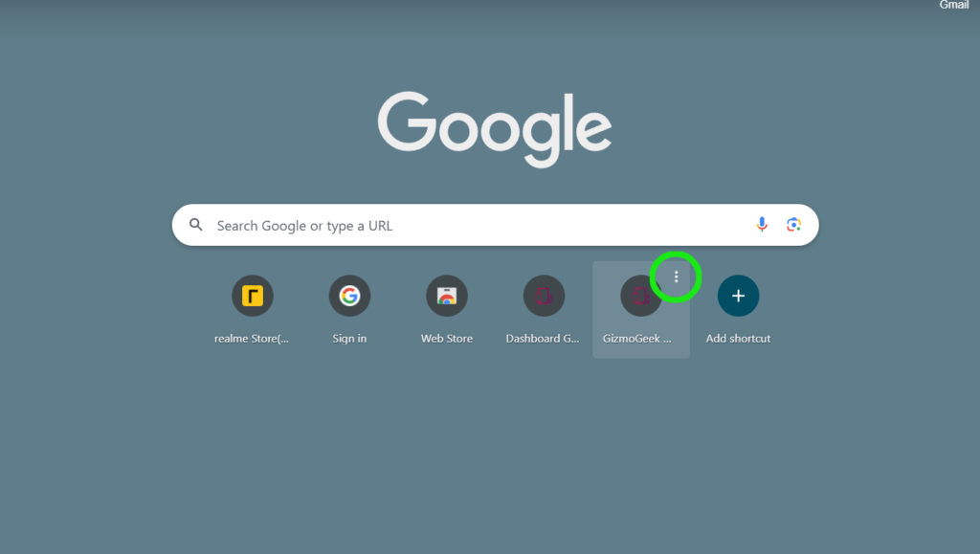Click the "Sign in" shortcut label
This screenshot has height=554, width=980.
point(349,339)
